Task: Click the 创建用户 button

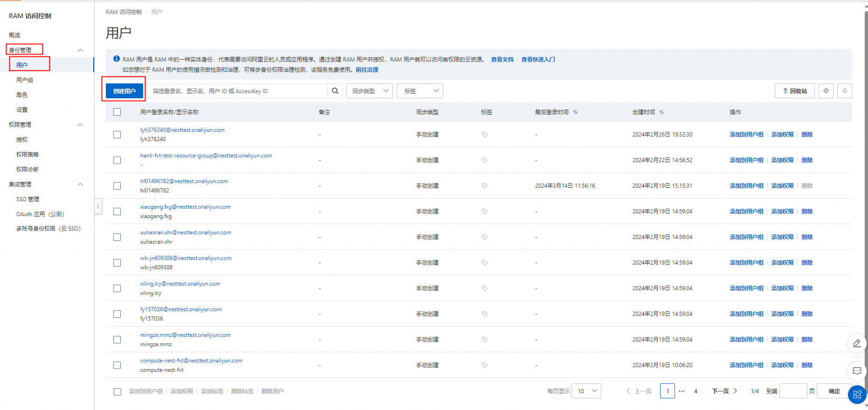Action: point(124,91)
